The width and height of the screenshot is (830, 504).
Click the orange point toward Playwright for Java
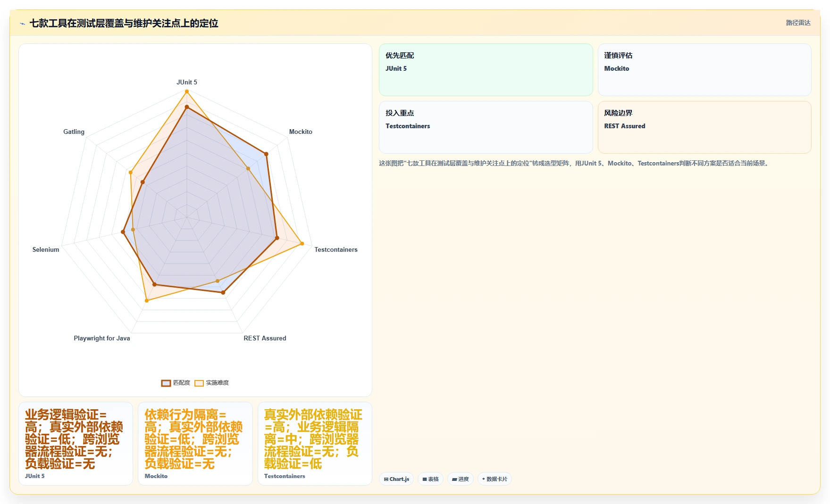click(x=147, y=300)
